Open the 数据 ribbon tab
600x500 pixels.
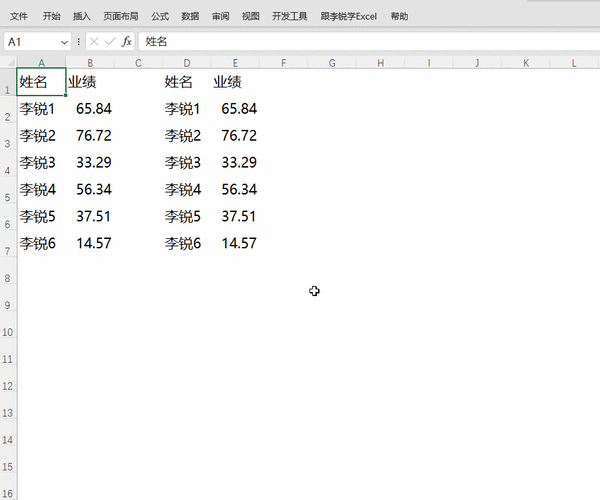pos(190,16)
